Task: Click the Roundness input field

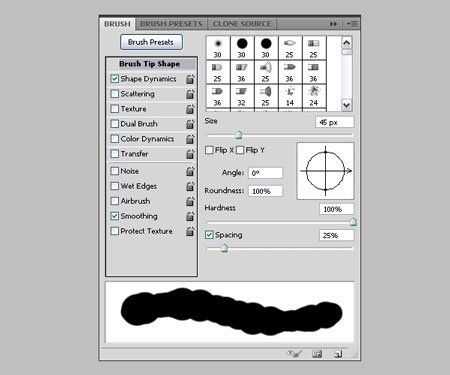Action: click(x=266, y=191)
